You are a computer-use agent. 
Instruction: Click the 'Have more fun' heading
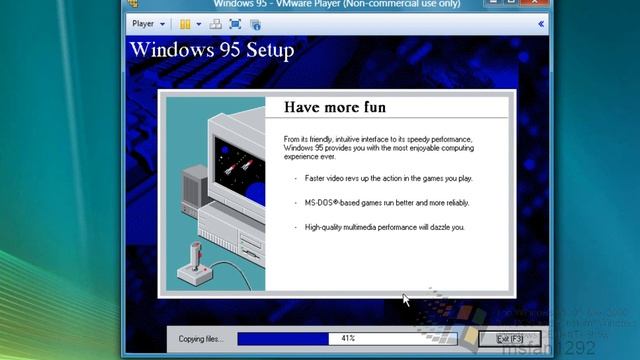pos(335,107)
